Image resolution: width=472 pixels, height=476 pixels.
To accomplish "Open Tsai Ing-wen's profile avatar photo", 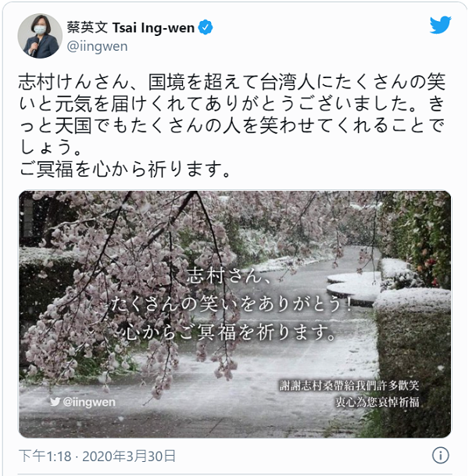I will click(40, 36).
